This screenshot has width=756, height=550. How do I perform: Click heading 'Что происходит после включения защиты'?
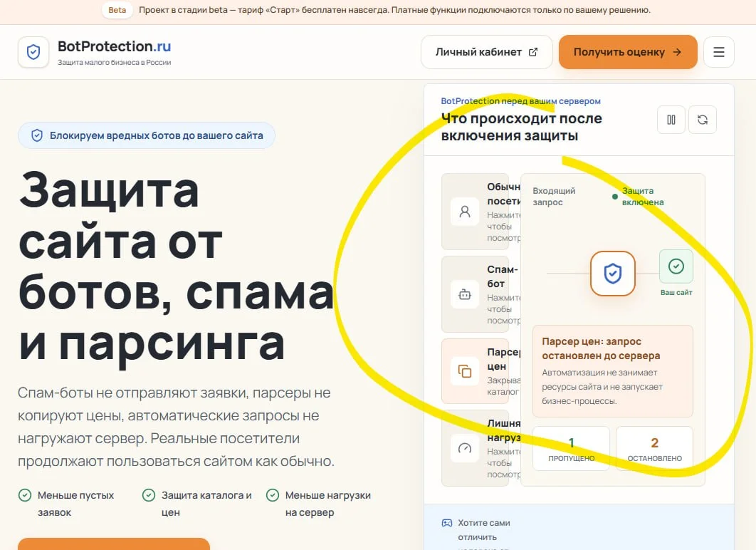[522, 127]
